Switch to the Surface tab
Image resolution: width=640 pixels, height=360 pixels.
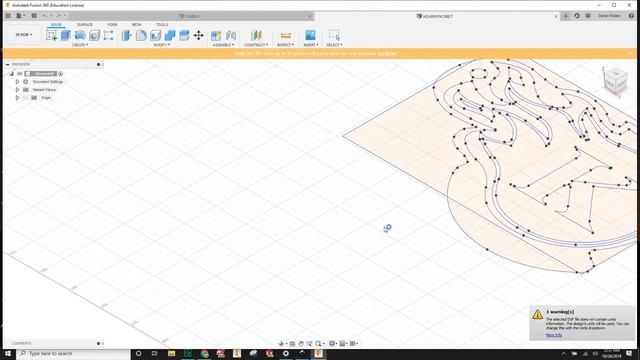tap(84, 25)
